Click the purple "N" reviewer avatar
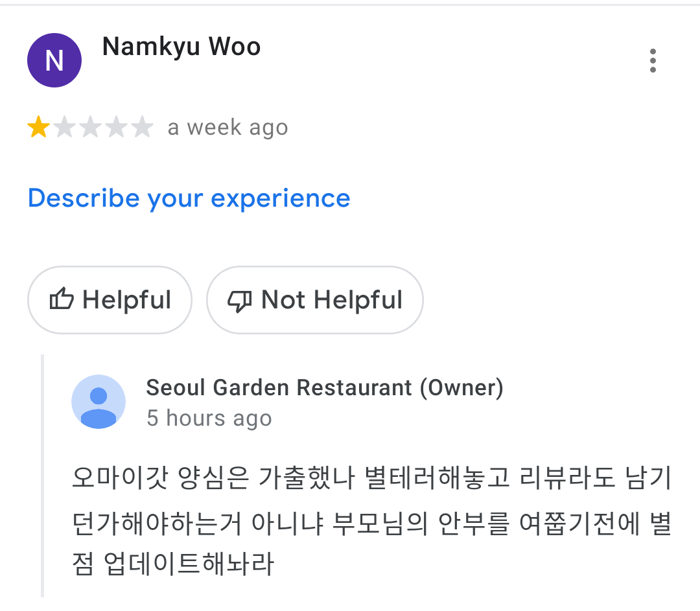 (x=54, y=60)
